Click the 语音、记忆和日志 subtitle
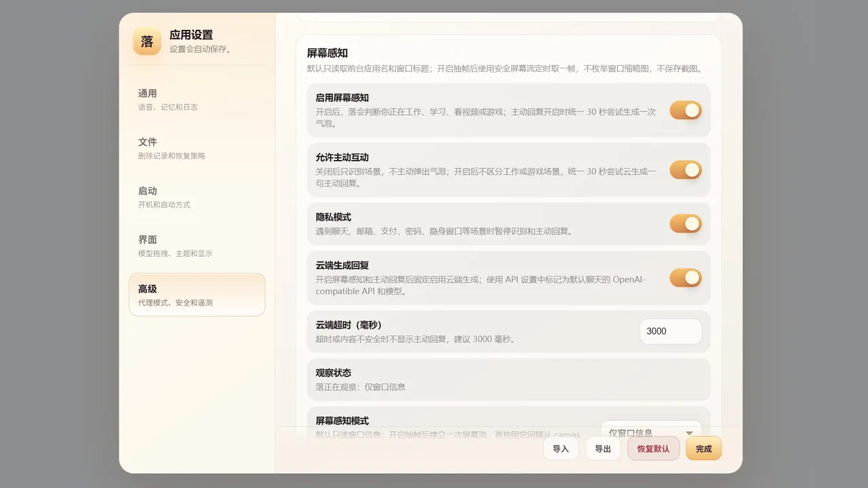 168,107
